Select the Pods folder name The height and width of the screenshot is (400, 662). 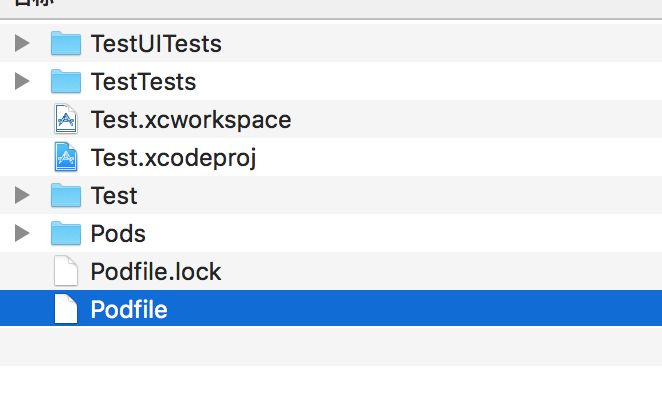pyautogui.click(x=117, y=234)
